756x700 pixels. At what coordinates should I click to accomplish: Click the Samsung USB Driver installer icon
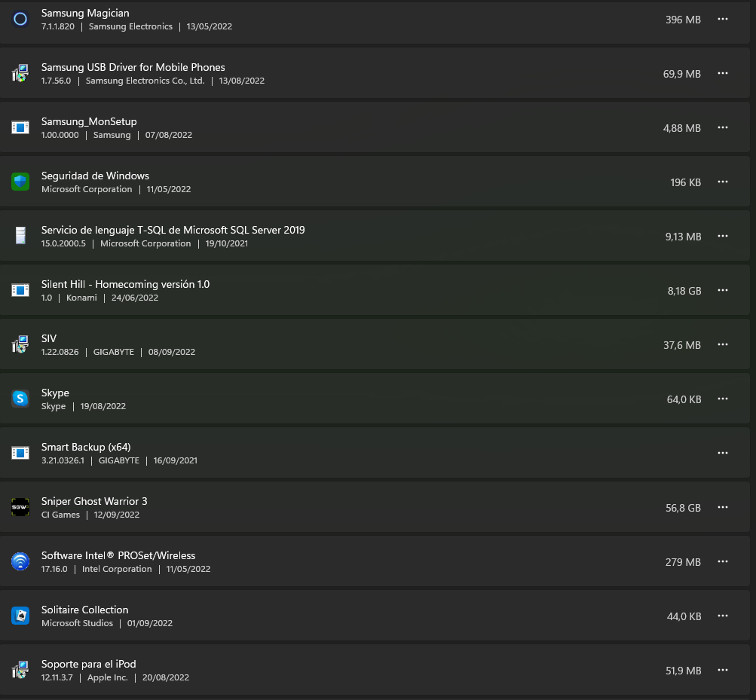coord(20,73)
